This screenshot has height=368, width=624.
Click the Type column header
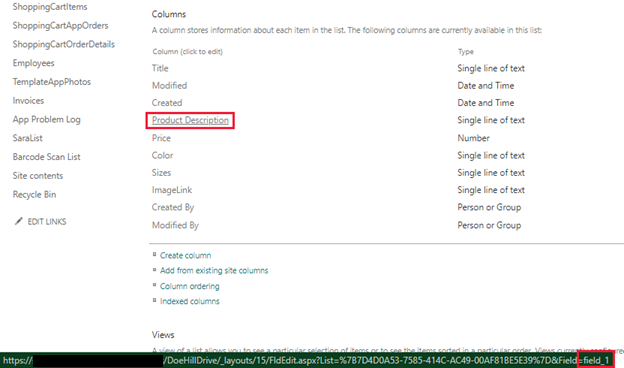point(466,52)
